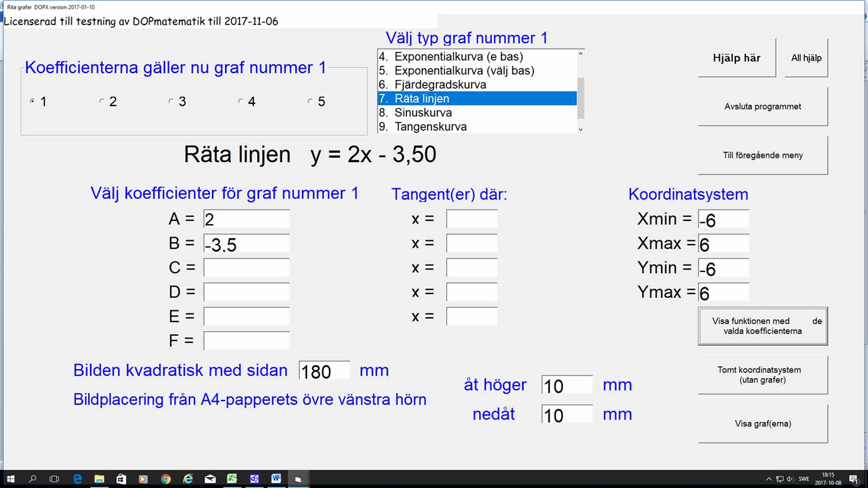Open Google Chrome from the taskbar
This screenshot has height=488, width=868.
(166, 479)
